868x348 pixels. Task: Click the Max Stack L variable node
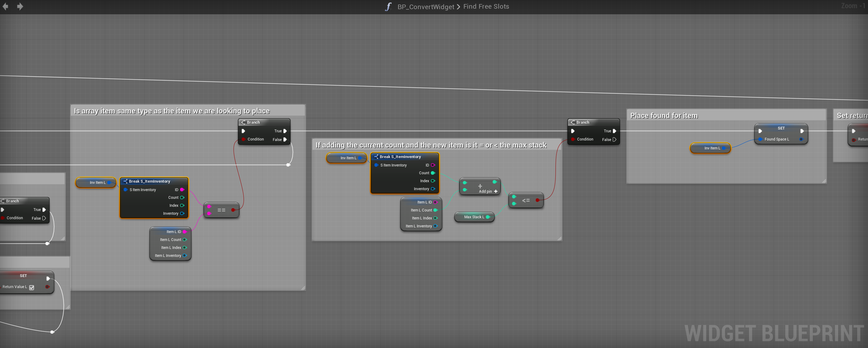(x=474, y=217)
